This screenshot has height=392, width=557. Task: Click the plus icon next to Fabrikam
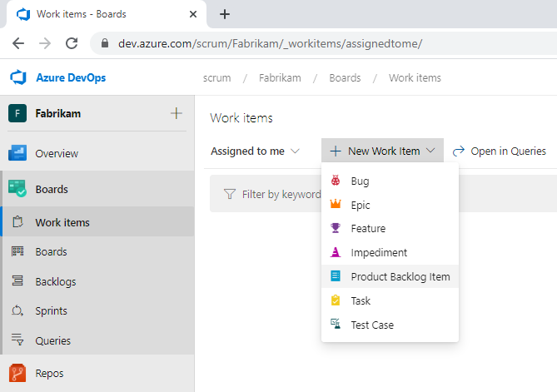point(177,113)
